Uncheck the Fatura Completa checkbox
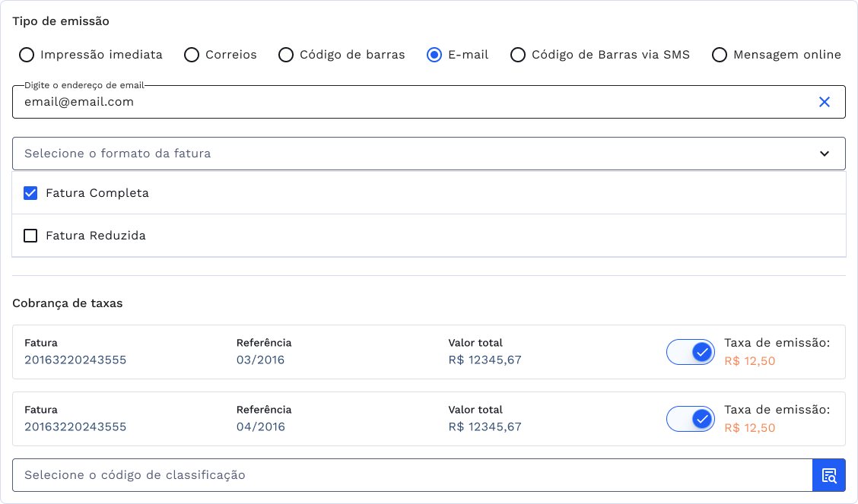This screenshot has height=504, width=858. 30,193
